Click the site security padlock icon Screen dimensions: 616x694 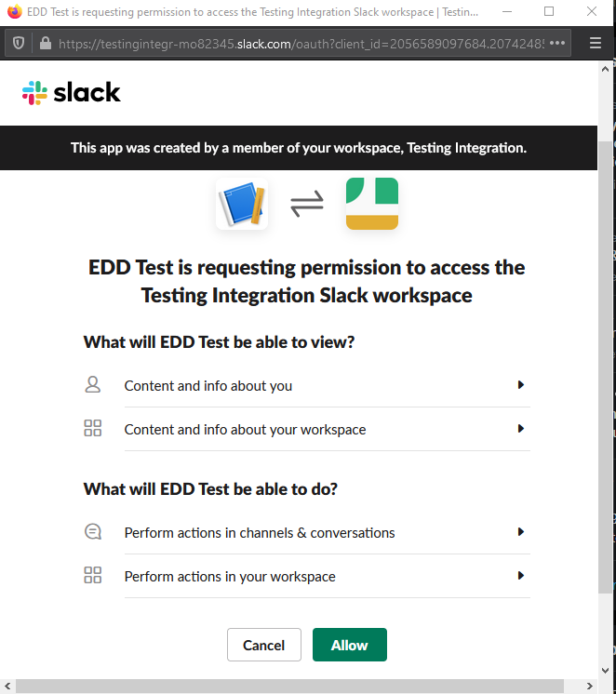coord(43,44)
